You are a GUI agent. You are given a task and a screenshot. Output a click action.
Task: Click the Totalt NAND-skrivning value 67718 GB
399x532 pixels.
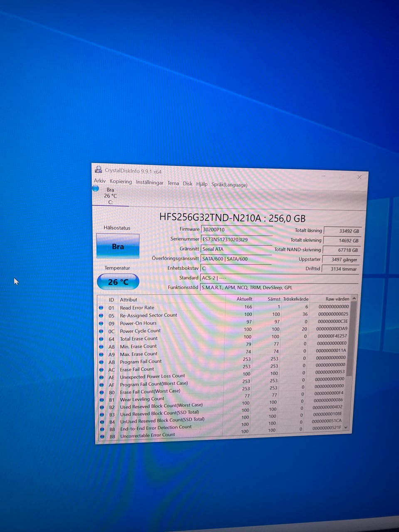[342, 250]
